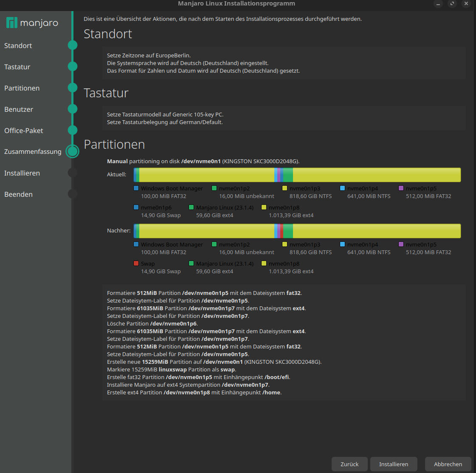Viewport: 476px width, 473px height.
Task: Click 'Die Systemsprache wird auf Deutsch' line
Action: pos(188,63)
